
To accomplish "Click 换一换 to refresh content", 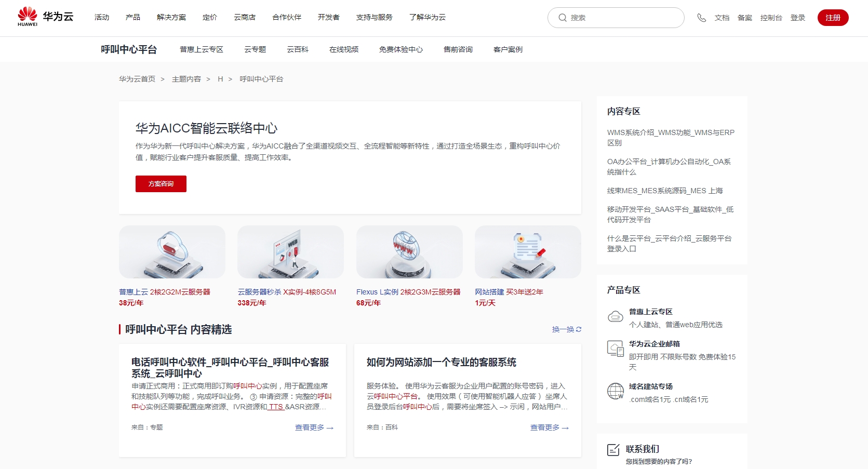I will (563, 329).
